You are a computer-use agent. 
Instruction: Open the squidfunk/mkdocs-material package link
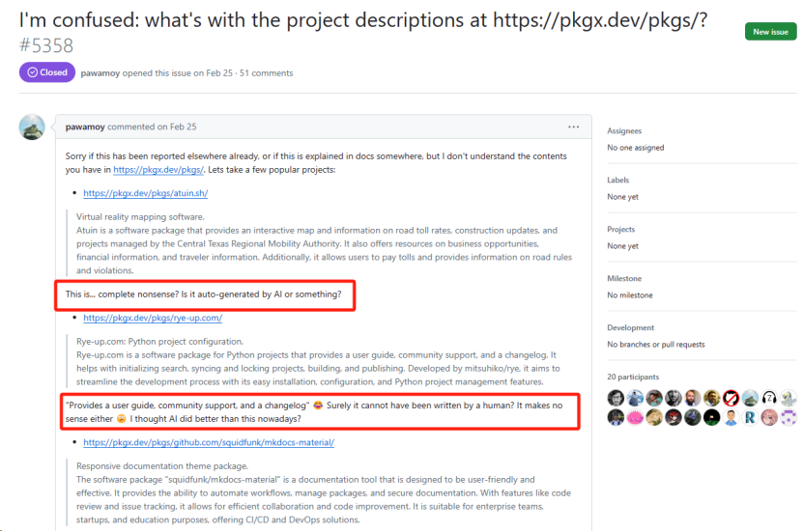click(209, 442)
